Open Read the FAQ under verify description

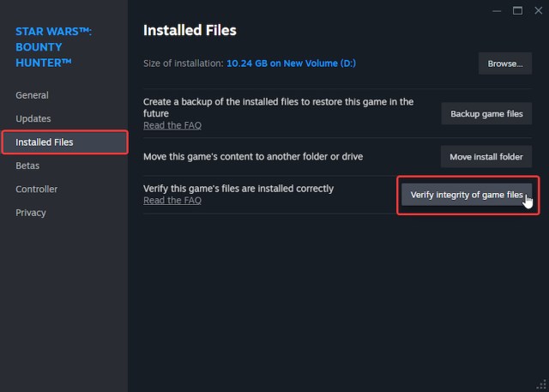click(172, 200)
